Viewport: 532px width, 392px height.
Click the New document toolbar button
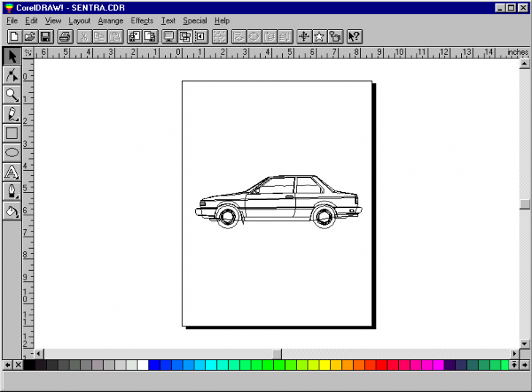[x=14, y=36]
